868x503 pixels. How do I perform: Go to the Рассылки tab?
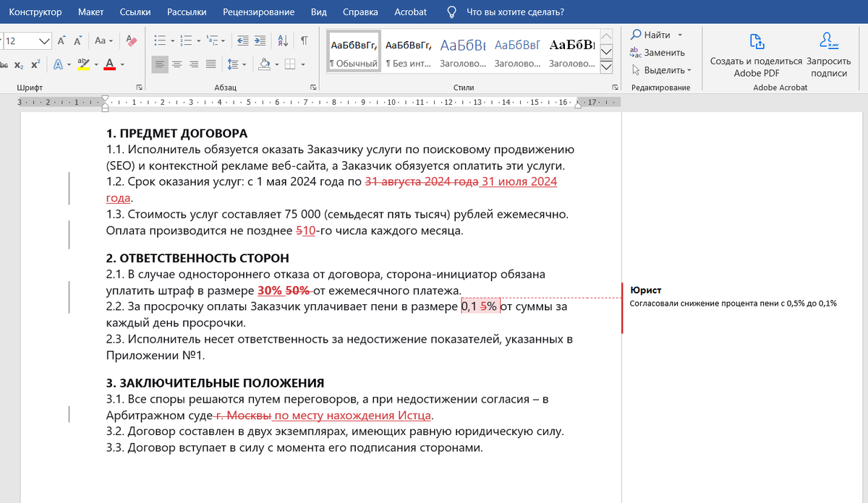pos(187,12)
